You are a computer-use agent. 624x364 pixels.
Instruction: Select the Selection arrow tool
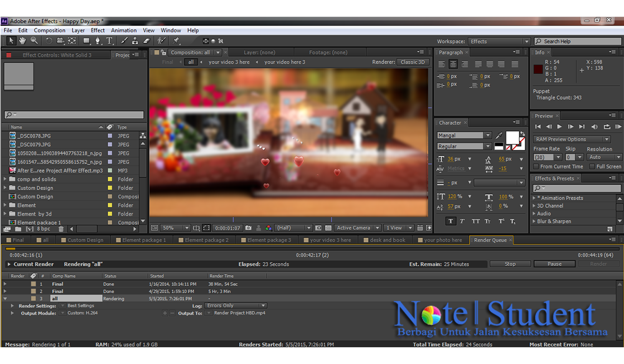[x=11, y=41]
